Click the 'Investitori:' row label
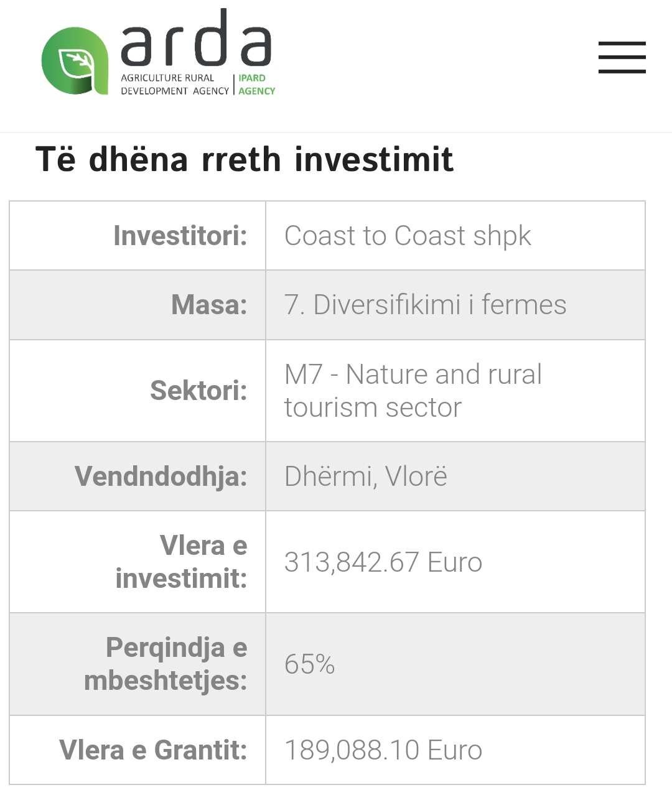Viewport: 672px width, 790px height. [x=180, y=236]
